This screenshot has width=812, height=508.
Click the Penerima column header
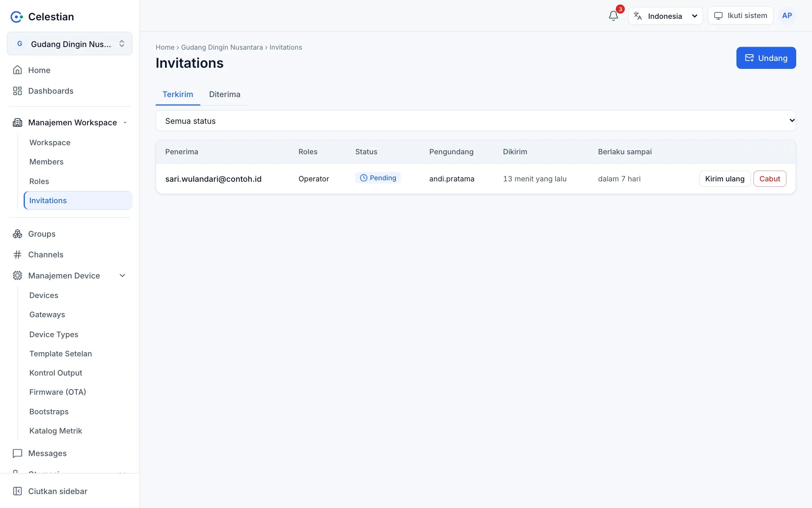coord(182,152)
